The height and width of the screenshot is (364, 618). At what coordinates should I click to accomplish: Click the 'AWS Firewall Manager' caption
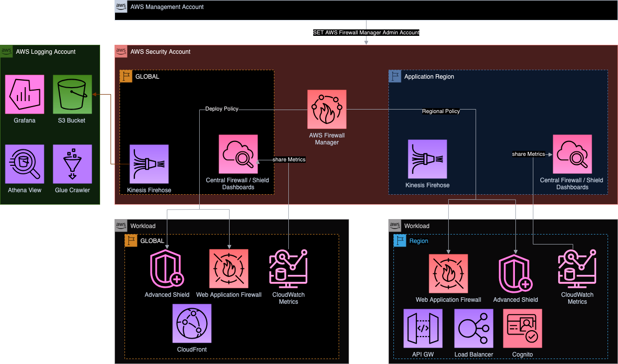click(x=327, y=139)
